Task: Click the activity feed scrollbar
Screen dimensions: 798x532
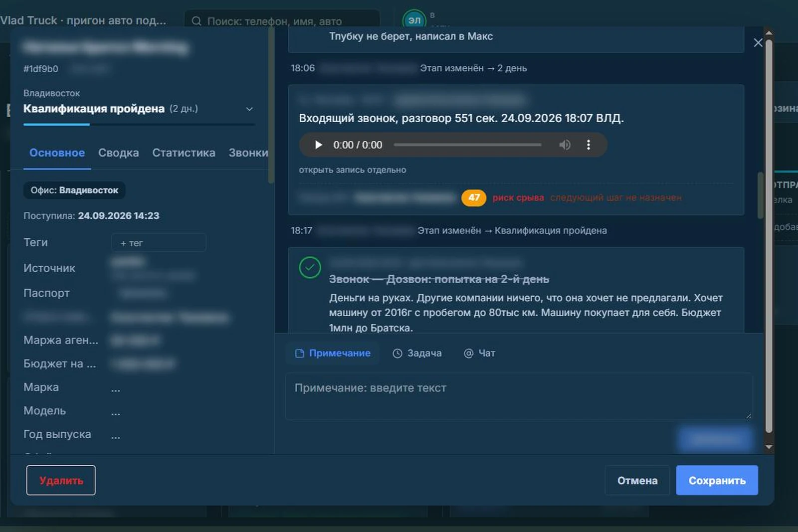Action: (x=761, y=195)
